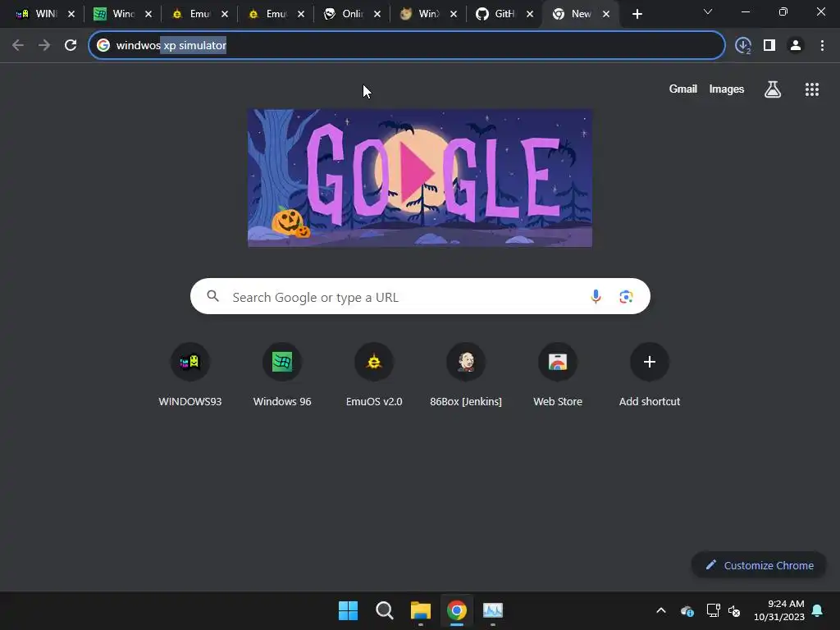
Task: Click the Add shortcut plus button
Action: [x=650, y=362]
